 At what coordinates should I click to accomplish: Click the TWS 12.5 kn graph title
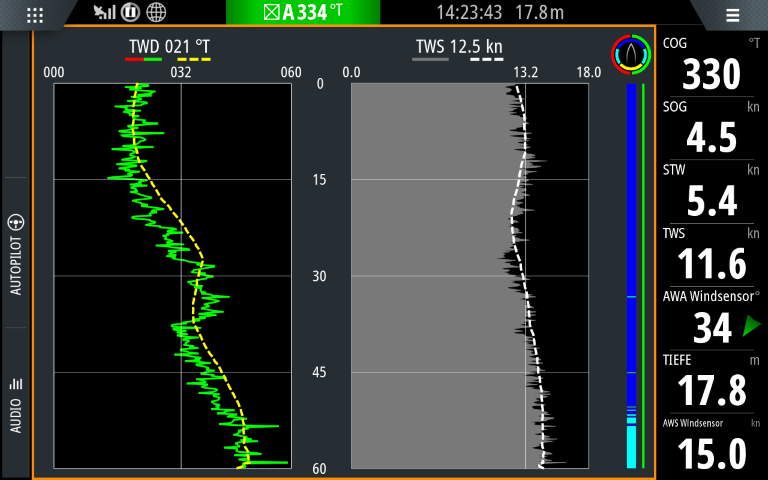click(x=459, y=46)
